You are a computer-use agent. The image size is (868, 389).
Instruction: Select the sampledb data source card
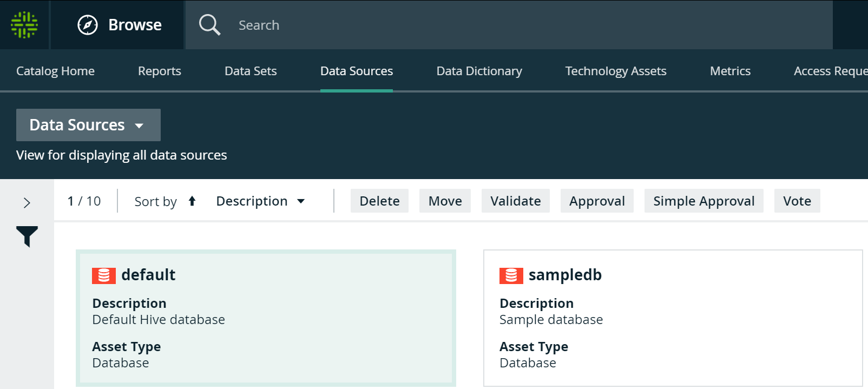tap(672, 325)
